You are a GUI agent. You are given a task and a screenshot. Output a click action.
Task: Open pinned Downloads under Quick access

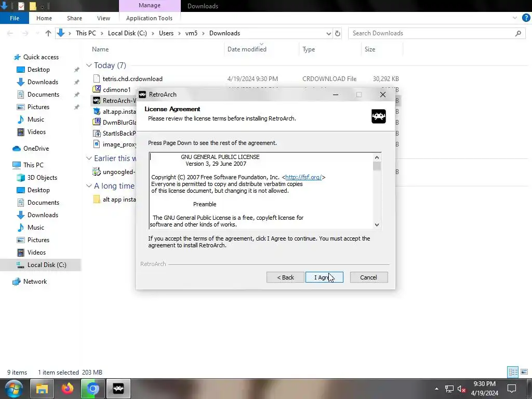tap(43, 82)
